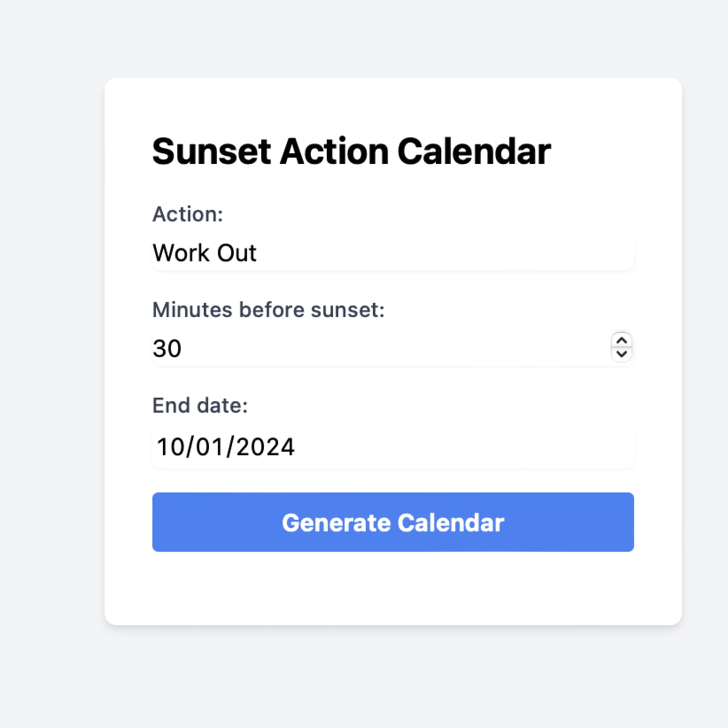Click the number stepper control
The height and width of the screenshot is (728, 728).
pyautogui.click(x=622, y=347)
